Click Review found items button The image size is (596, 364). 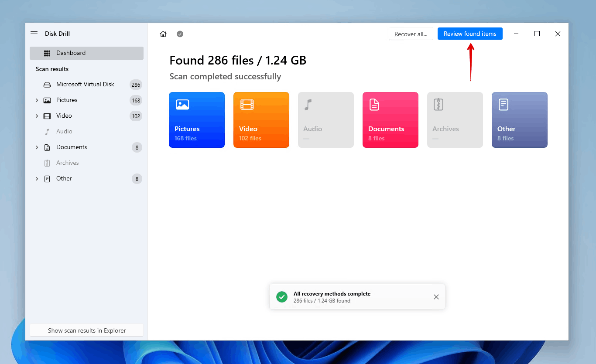[x=470, y=34]
